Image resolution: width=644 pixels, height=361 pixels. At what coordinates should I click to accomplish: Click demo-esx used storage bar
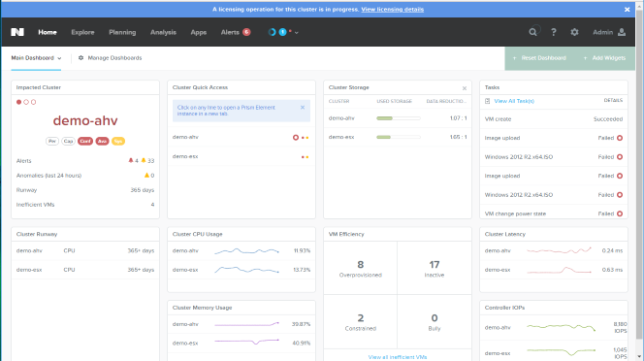click(x=399, y=138)
